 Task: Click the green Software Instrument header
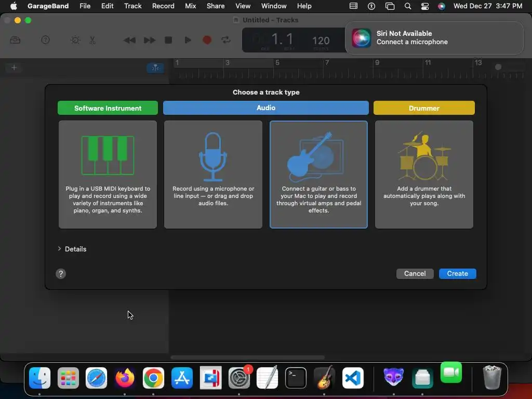pyautogui.click(x=108, y=108)
